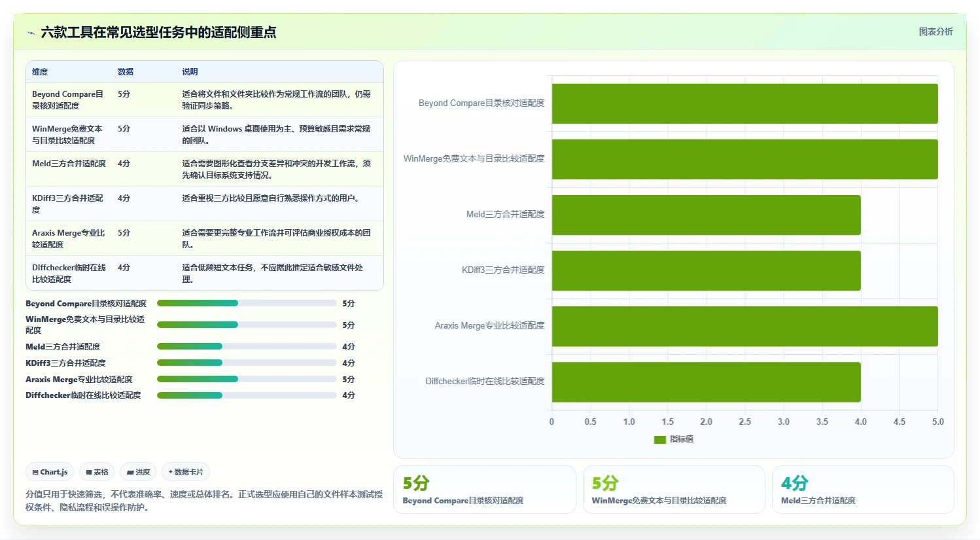Click the Diffchecker临时在线比较适配度 chart axis label
This screenshot has height=540, width=980.
click(485, 381)
